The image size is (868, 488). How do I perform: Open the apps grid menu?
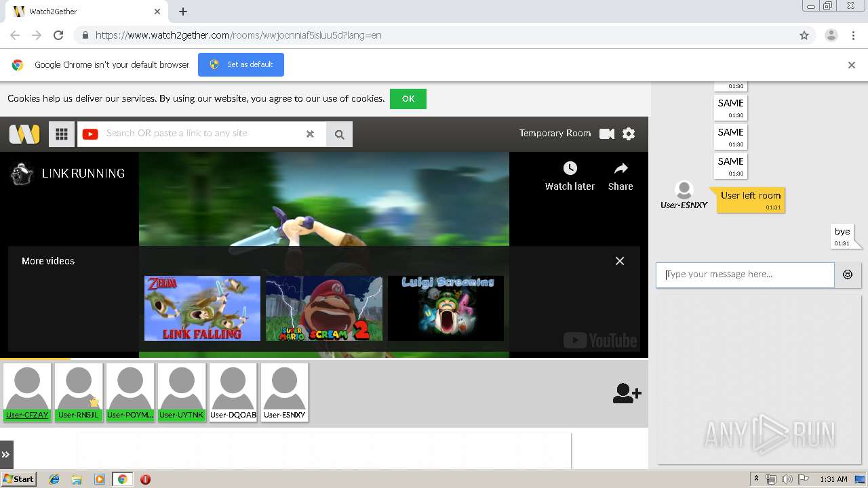pyautogui.click(x=61, y=134)
